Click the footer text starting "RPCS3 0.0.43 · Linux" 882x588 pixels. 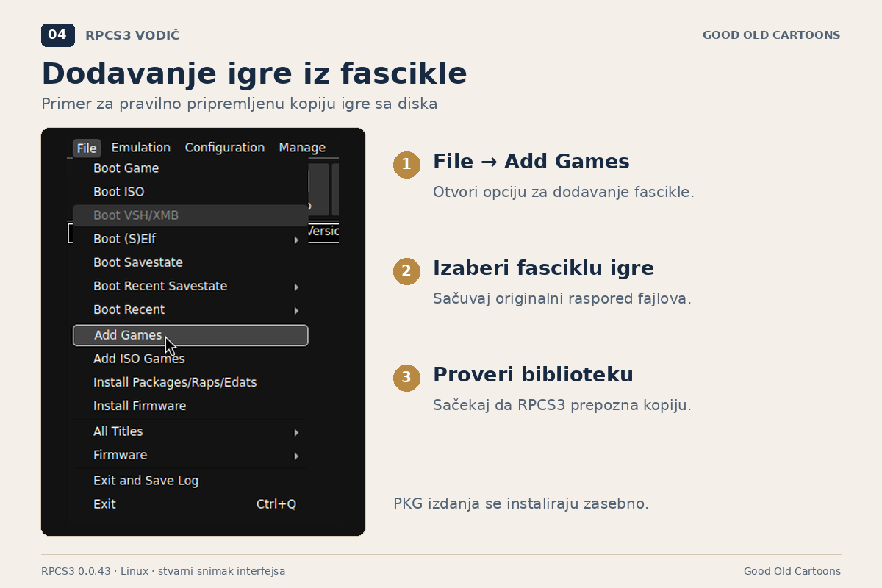pyautogui.click(x=163, y=571)
